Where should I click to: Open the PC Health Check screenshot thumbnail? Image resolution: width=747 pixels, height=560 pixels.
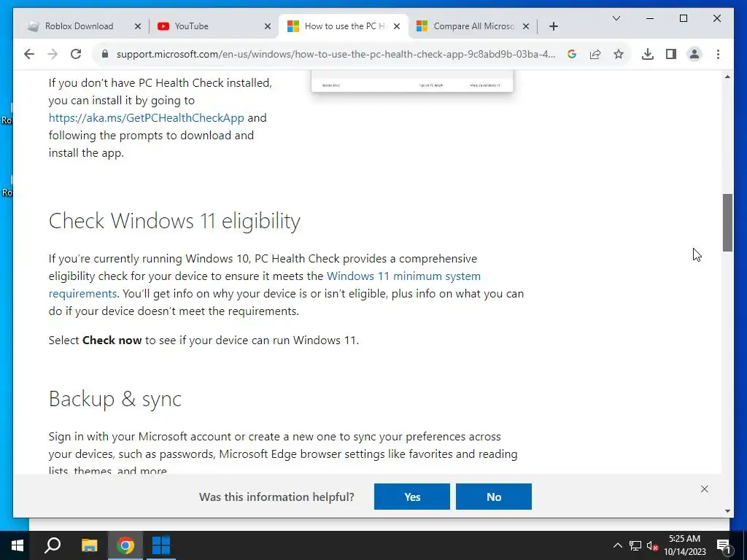(412, 81)
